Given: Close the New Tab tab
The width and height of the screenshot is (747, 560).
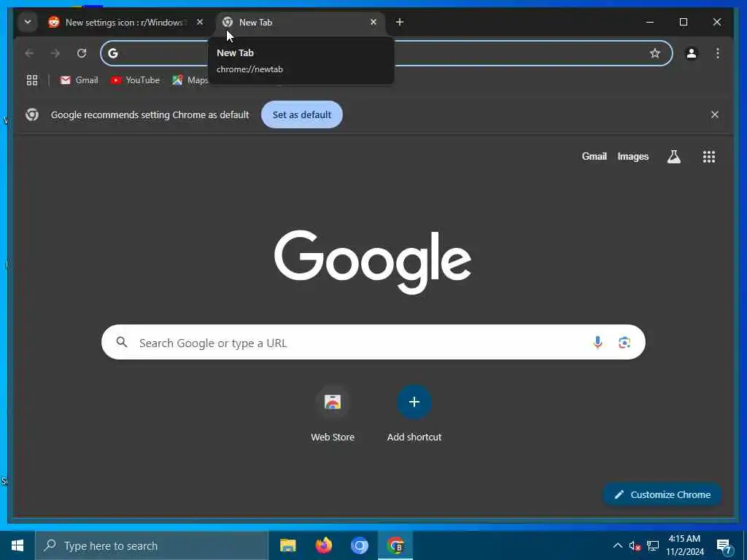Looking at the screenshot, I should (373, 22).
